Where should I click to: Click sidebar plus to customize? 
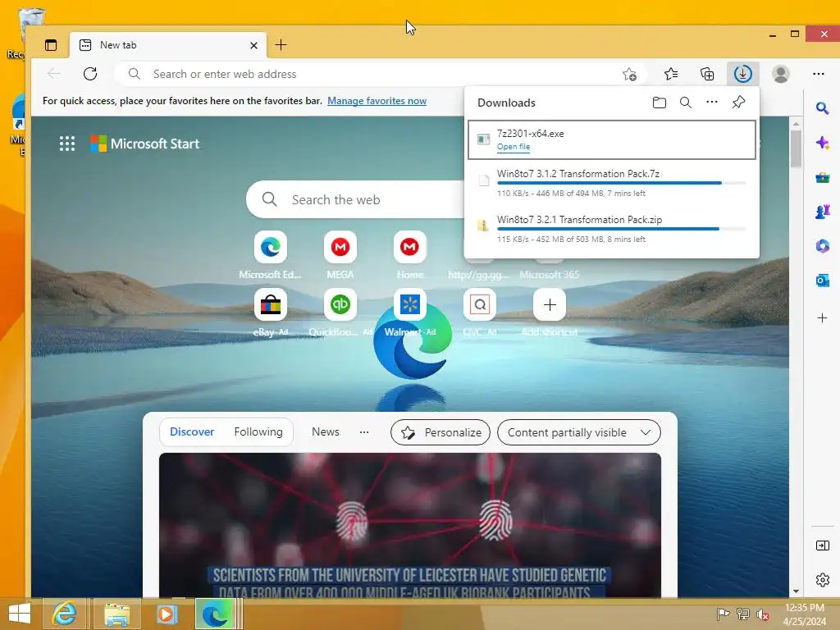[x=822, y=318]
